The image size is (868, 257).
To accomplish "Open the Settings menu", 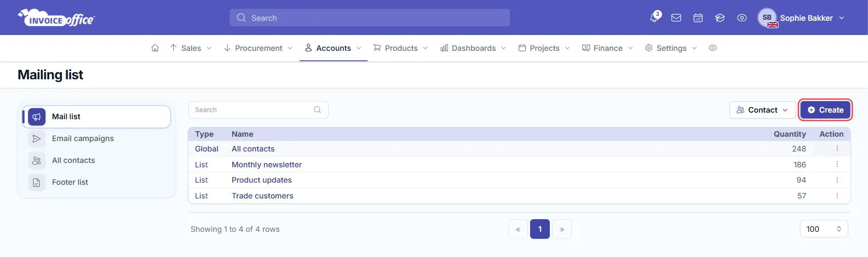I will pos(671,48).
